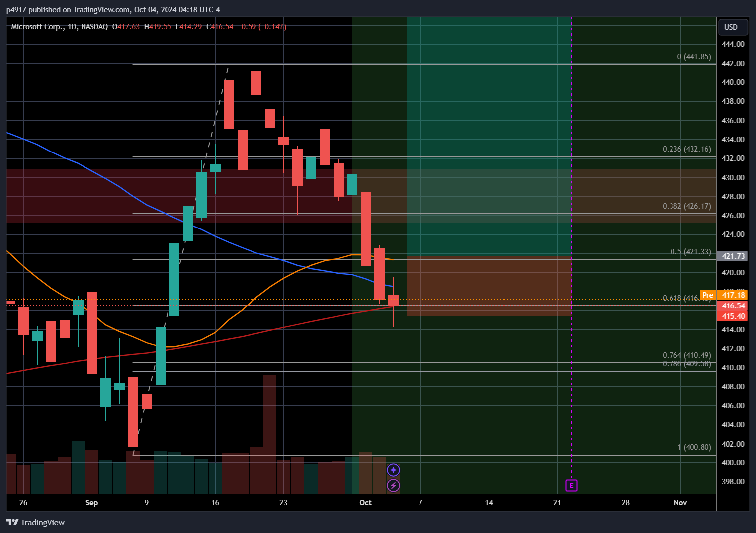Viewport: 756px width, 533px height.
Task: Click the 430.00 price axis label
Action: click(x=733, y=178)
